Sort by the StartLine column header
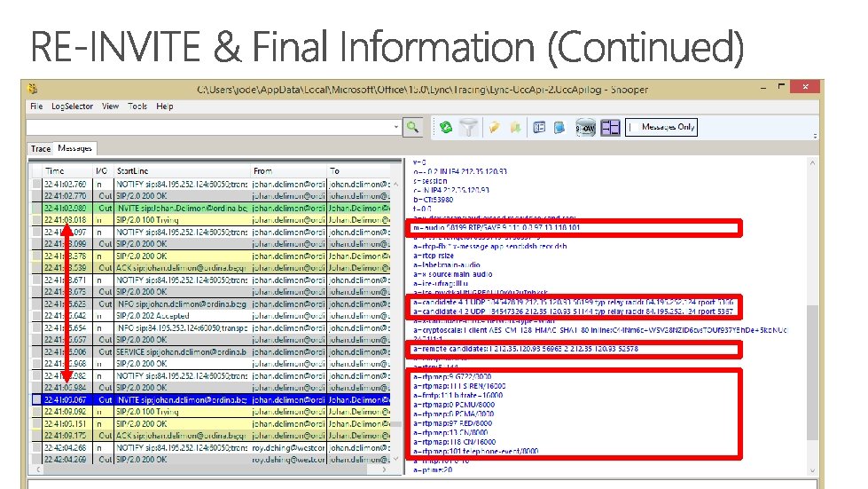Screen dimensions: 868x489 (182, 171)
